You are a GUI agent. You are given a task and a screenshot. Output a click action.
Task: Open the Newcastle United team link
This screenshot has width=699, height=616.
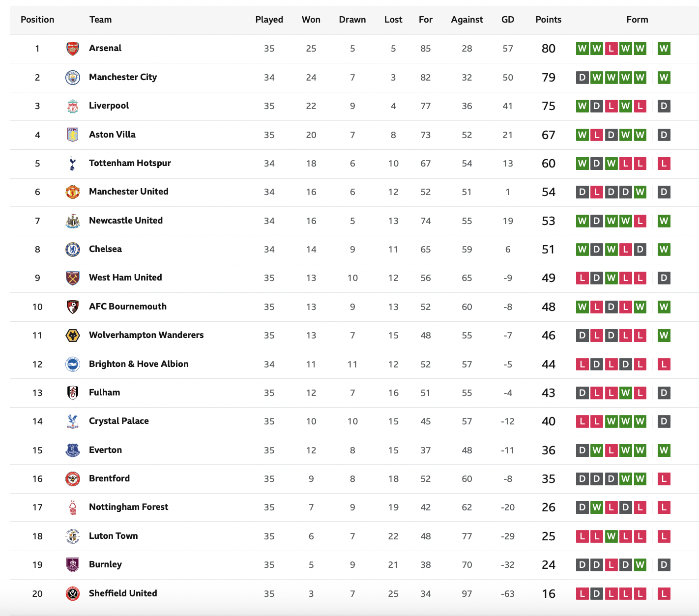pyautogui.click(x=126, y=221)
